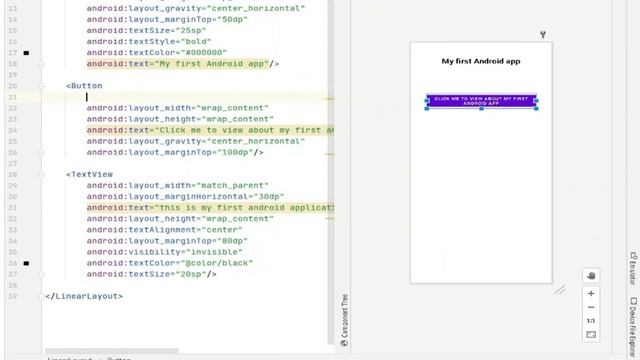
Task: Open the Emulator tool window tab
Action: (x=633, y=269)
